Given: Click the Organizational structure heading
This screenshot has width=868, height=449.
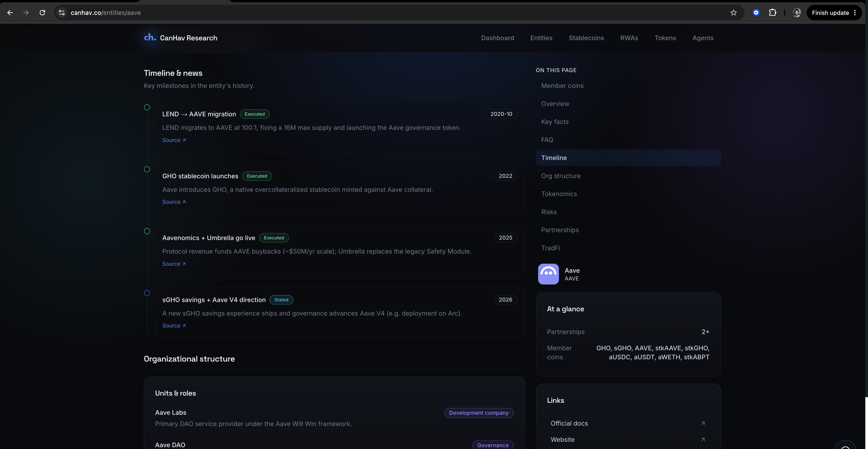Looking at the screenshot, I should click(x=189, y=359).
